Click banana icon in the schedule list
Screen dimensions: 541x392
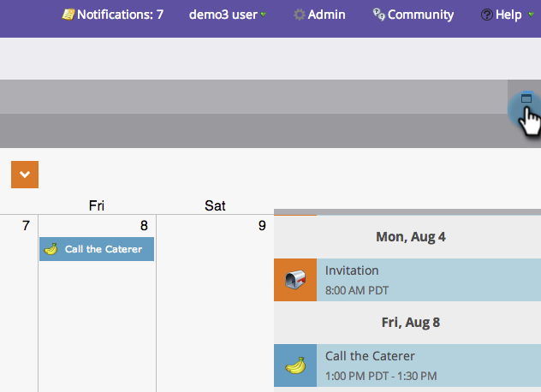tap(295, 365)
